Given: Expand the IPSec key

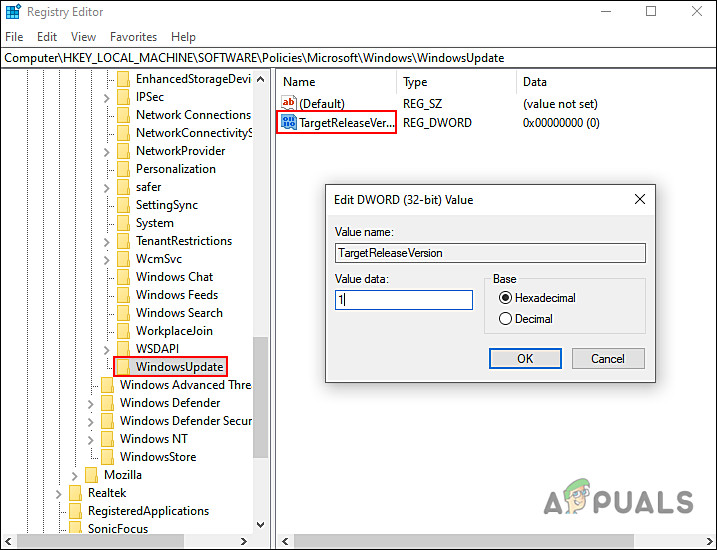Looking at the screenshot, I should [107, 97].
